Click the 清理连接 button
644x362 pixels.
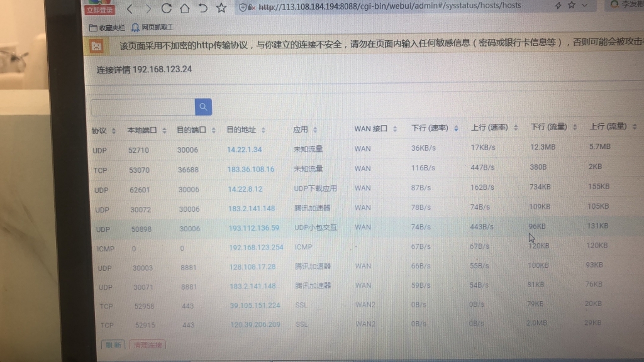(148, 345)
